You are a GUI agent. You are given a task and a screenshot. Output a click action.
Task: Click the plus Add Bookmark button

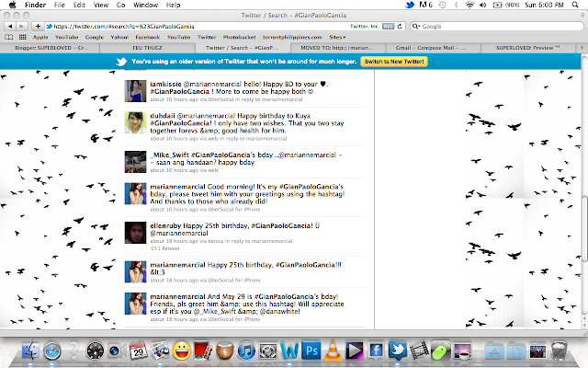[x=38, y=27]
